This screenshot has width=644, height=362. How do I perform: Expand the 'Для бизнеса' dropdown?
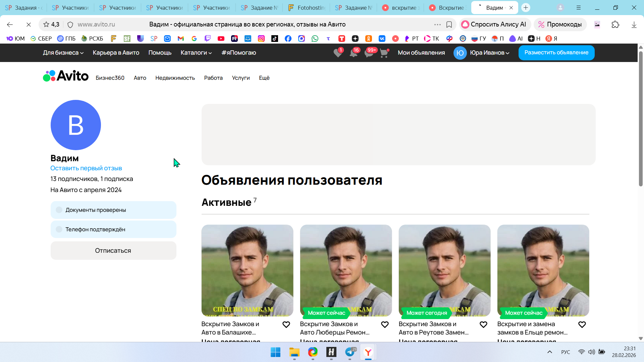click(63, 53)
